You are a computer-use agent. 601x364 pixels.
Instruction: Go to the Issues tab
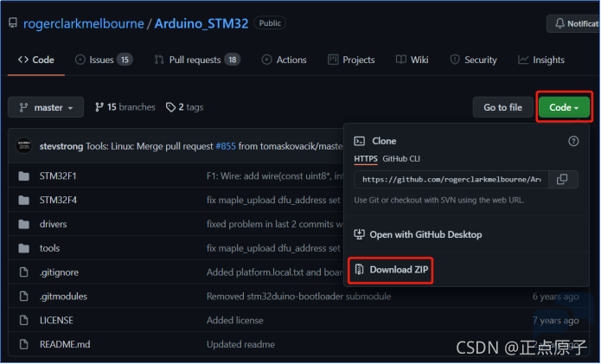[104, 61]
